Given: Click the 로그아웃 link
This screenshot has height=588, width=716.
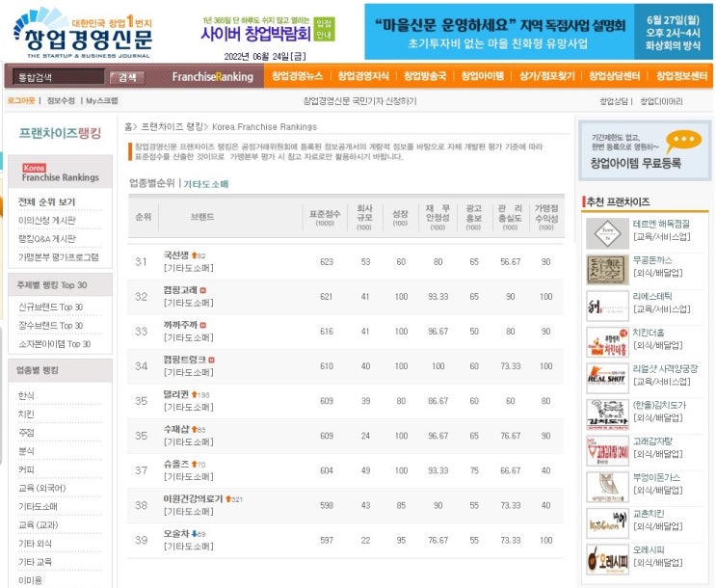Looking at the screenshot, I should point(21,100).
